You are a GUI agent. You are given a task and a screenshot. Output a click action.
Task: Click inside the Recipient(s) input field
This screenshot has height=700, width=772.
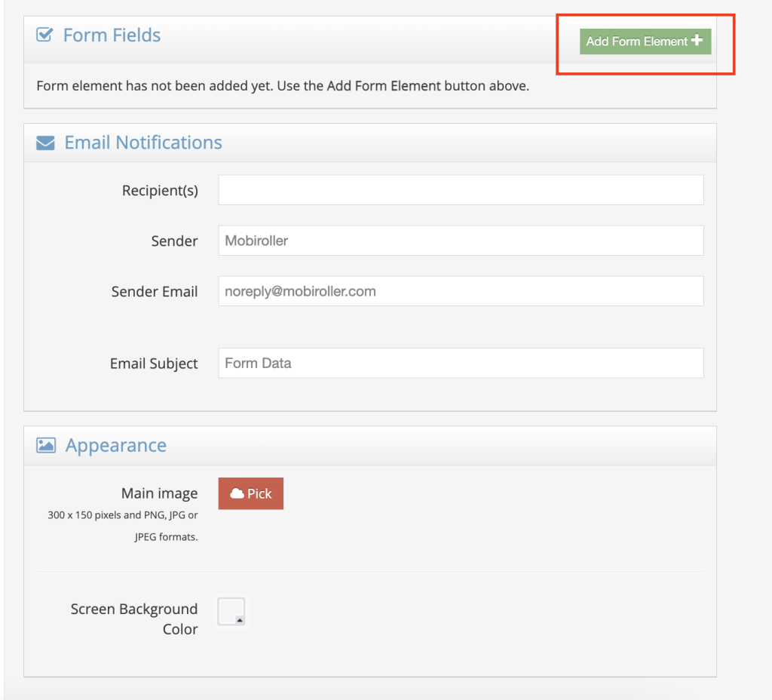click(460, 190)
